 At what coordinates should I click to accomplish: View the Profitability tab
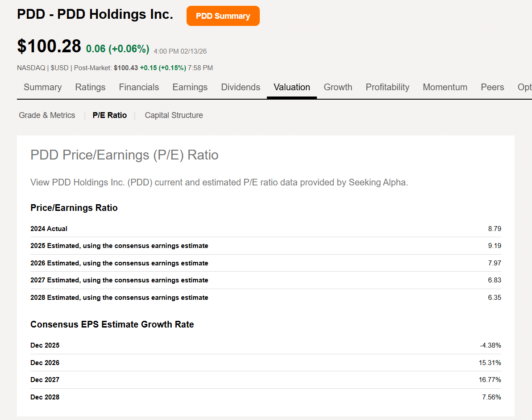tap(387, 87)
